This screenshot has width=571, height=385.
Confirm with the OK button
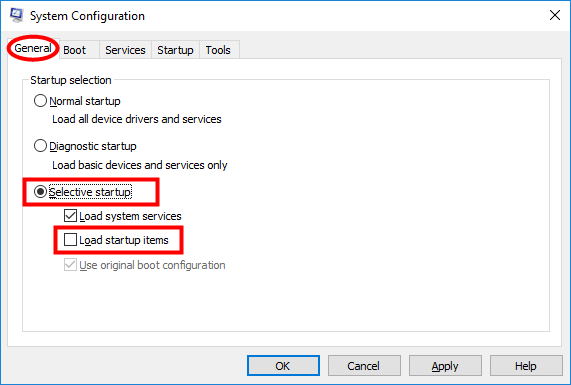283,366
